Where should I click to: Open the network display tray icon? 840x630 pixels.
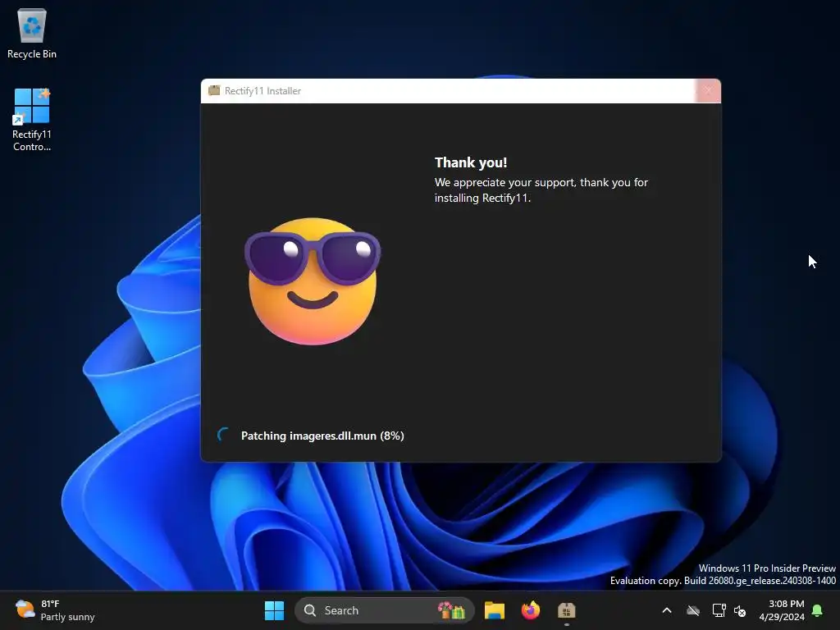719,610
